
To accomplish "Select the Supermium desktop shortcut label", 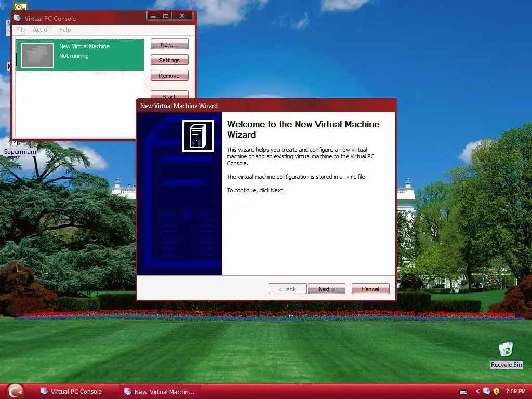I will click(20, 152).
